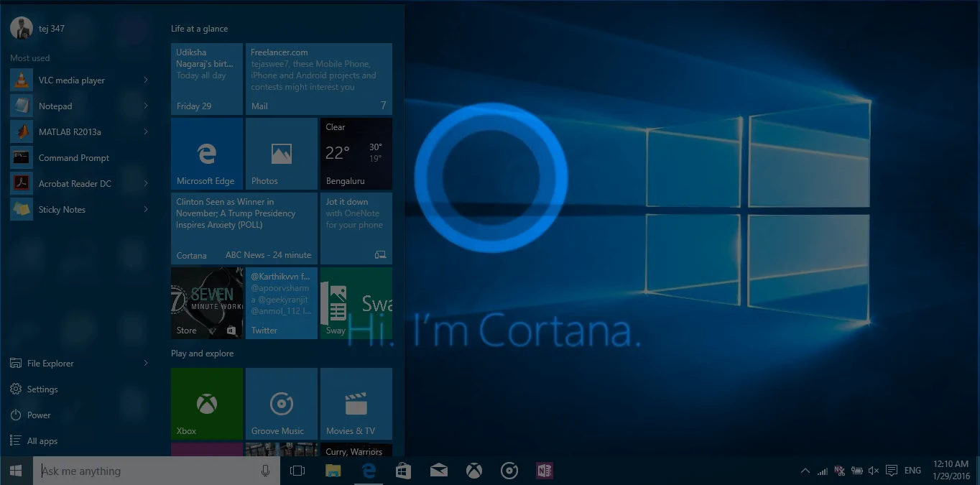Screen dimensions: 980x485
Task: Expand Acrobat Reader DC jump list arrow
Action: point(146,184)
